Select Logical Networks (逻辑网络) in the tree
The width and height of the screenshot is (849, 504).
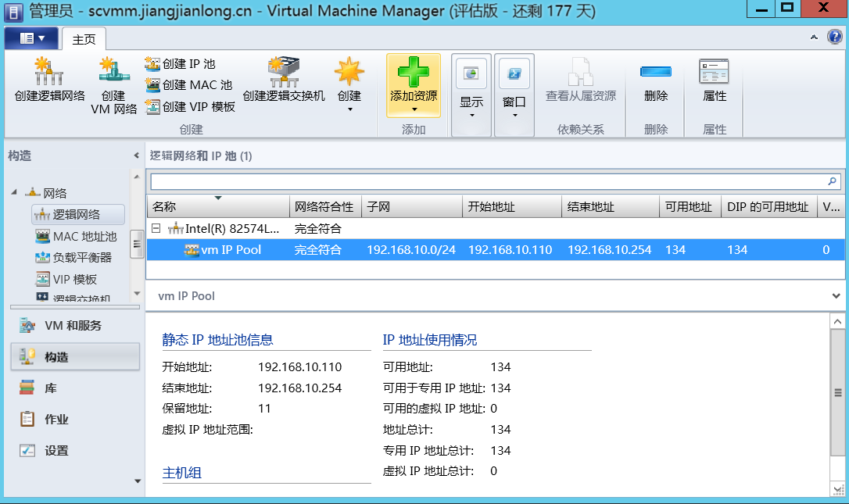[78, 214]
